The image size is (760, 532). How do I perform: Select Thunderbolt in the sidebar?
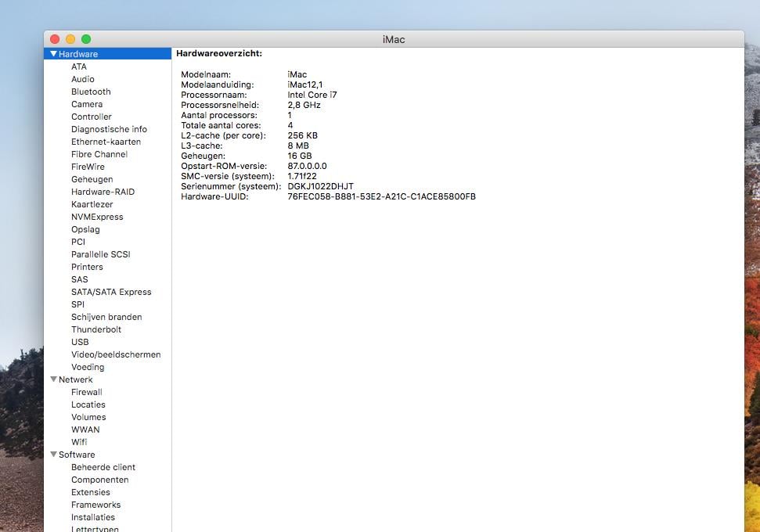[96, 329]
